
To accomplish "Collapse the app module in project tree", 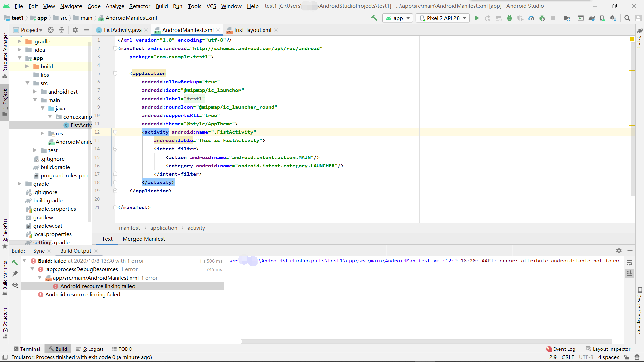I will [19, 58].
